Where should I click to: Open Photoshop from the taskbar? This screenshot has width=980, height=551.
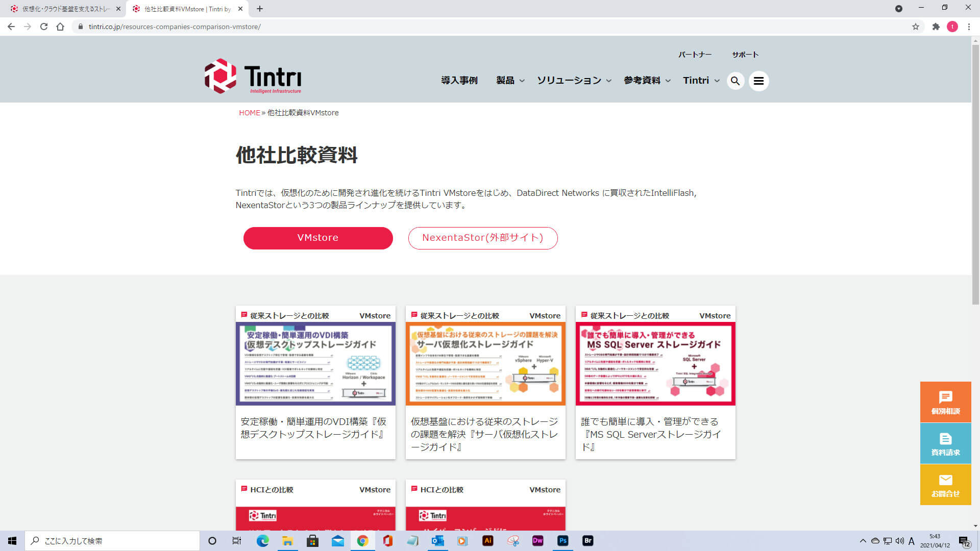tap(562, 541)
